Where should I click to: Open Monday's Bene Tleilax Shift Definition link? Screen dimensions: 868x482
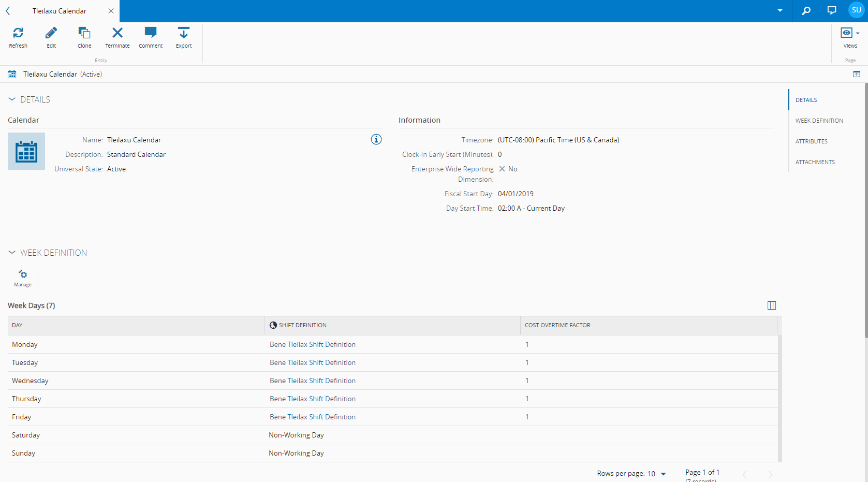pyautogui.click(x=312, y=344)
